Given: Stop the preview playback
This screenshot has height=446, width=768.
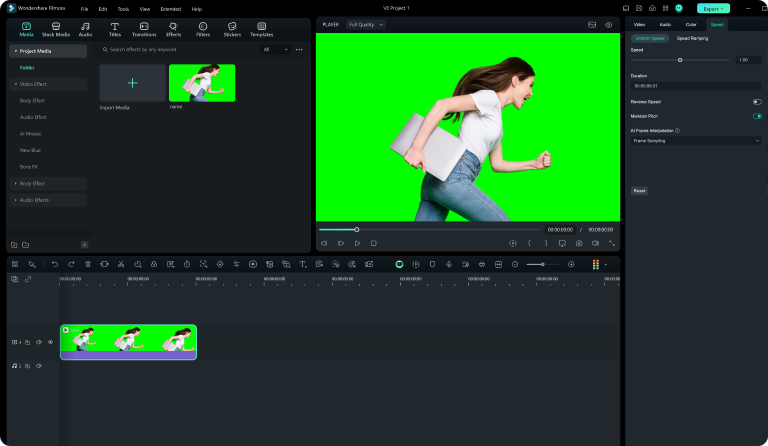Looking at the screenshot, I should (374, 243).
